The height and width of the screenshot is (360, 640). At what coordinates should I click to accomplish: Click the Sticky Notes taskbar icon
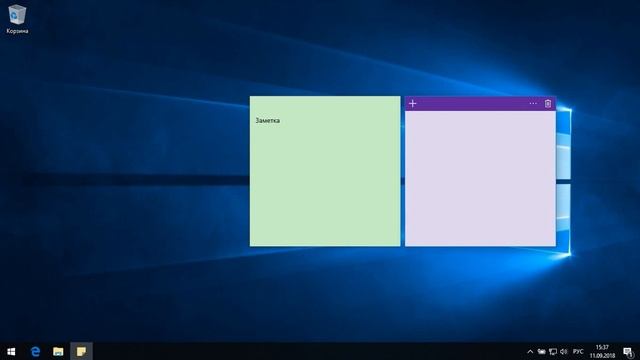coord(81,351)
